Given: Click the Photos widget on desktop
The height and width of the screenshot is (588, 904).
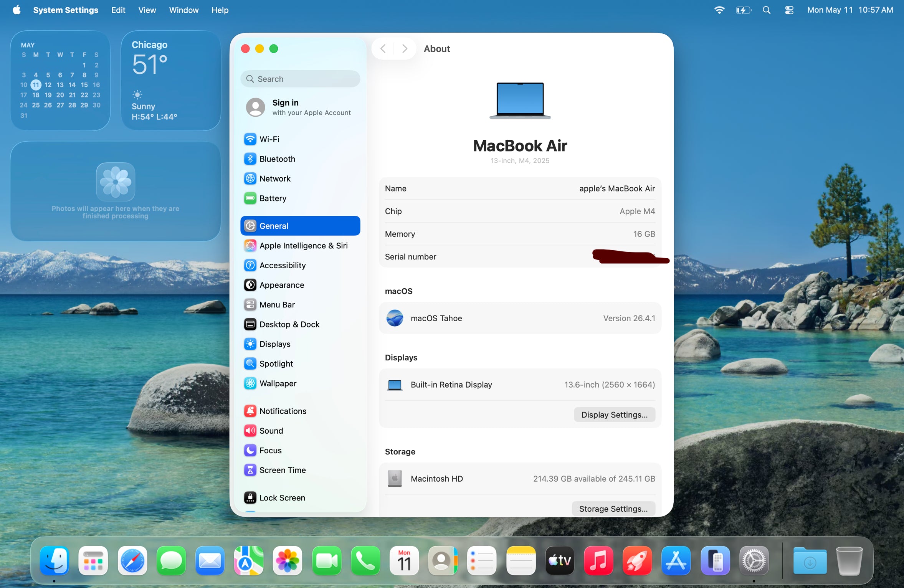Looking at the screenshot, I should (x=116, y=191).
